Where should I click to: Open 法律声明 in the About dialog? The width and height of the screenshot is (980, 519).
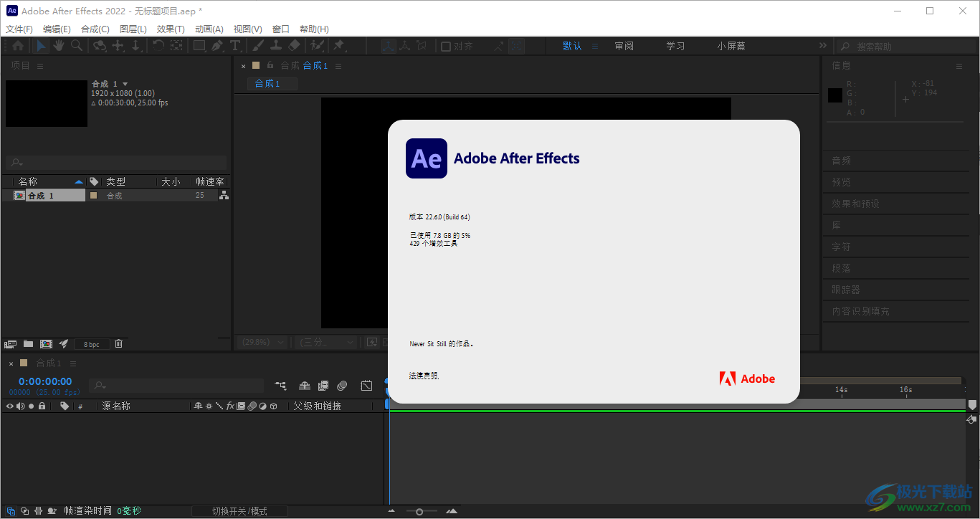click(x=423, y=374)
